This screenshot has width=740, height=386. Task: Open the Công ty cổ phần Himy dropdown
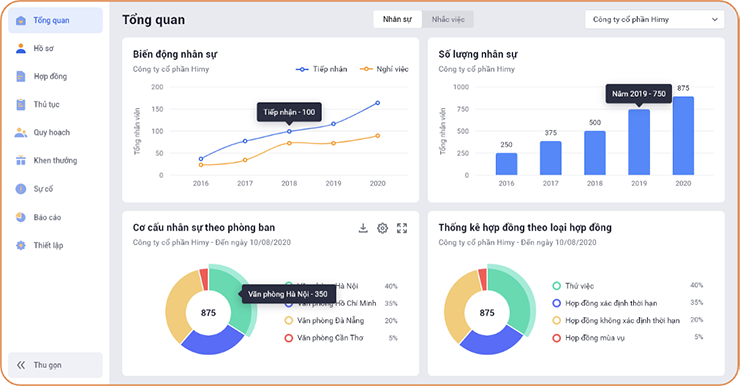(655, 19)
